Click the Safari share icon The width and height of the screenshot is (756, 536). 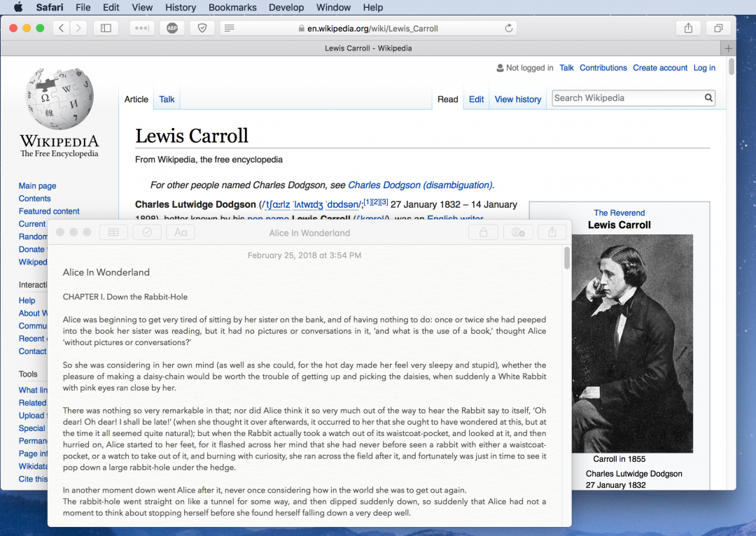pyautogui.click(x=689, y=28)
